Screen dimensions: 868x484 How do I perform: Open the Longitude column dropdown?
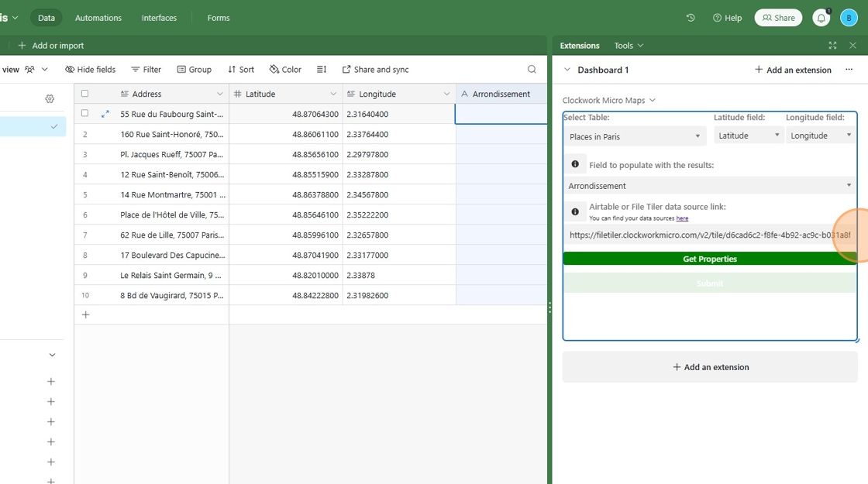(x=446, y=94)
